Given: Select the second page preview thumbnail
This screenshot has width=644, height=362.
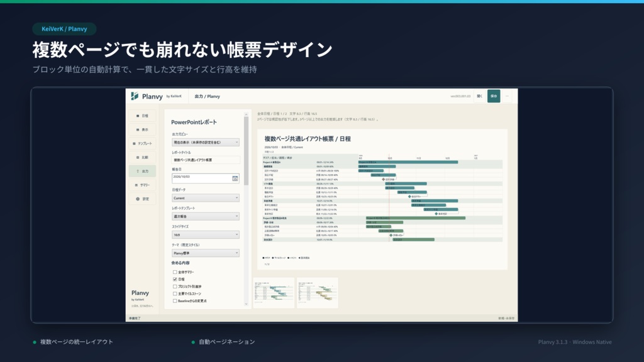Looking at the screenshot, I should point(318,293).
